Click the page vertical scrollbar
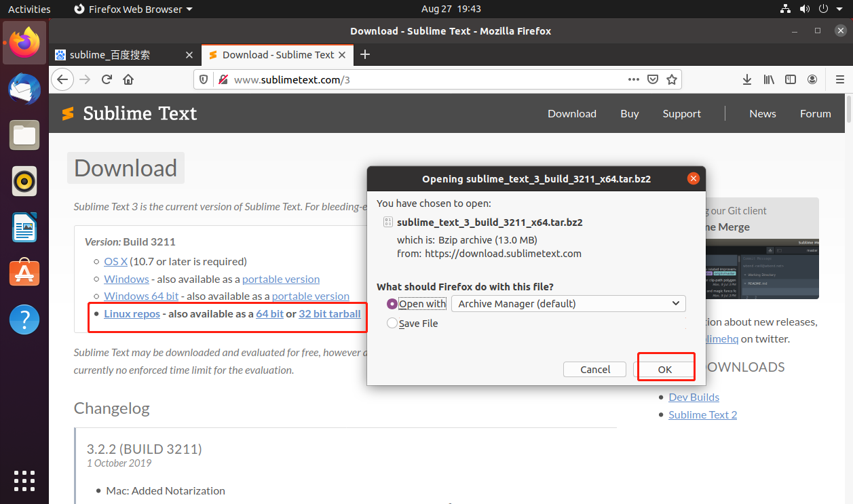The image size is (853, 504). click(848, 109)
